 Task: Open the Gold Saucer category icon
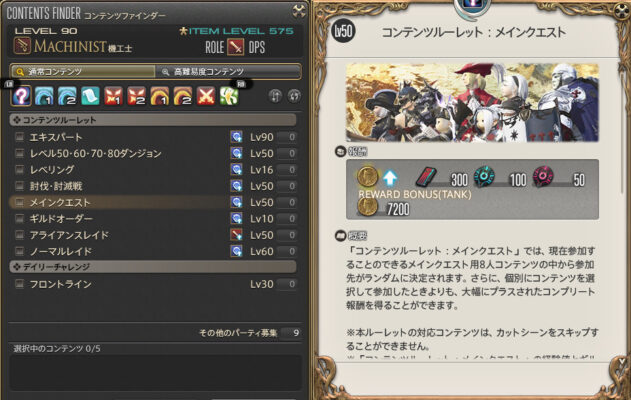coord(229,96)
